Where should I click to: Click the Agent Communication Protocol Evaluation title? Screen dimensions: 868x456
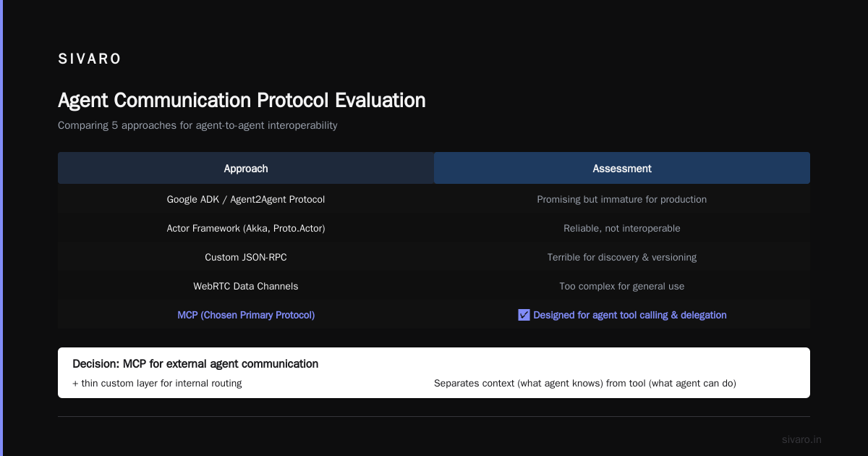coord(242,100)
